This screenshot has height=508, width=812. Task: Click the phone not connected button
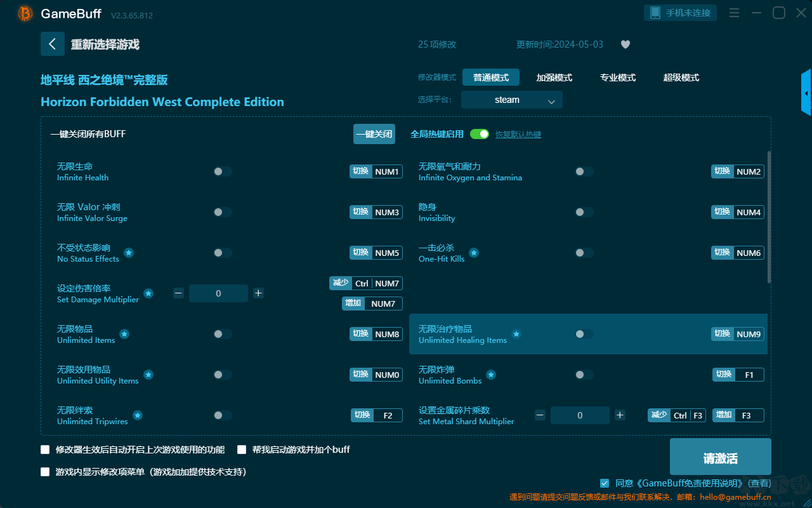coord(681,13)
